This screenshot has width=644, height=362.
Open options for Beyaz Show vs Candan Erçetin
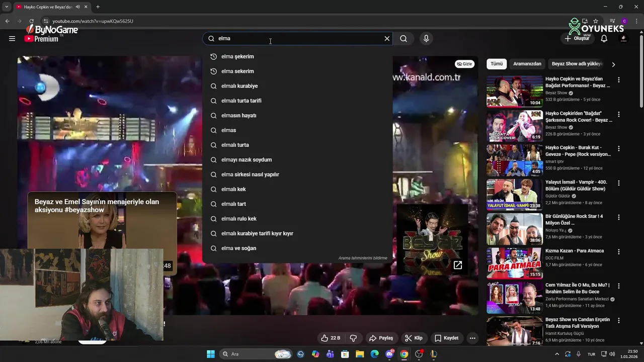click(x=619, y=320)
